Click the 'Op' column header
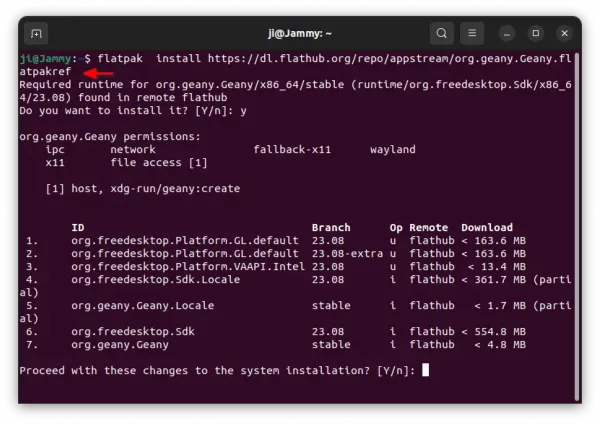 (396, 228)
